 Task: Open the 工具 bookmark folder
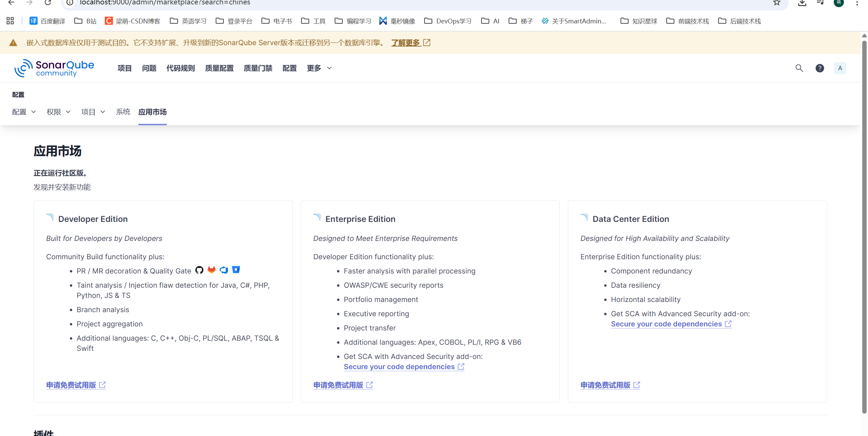pyautogui.click(x=313, y=21)
